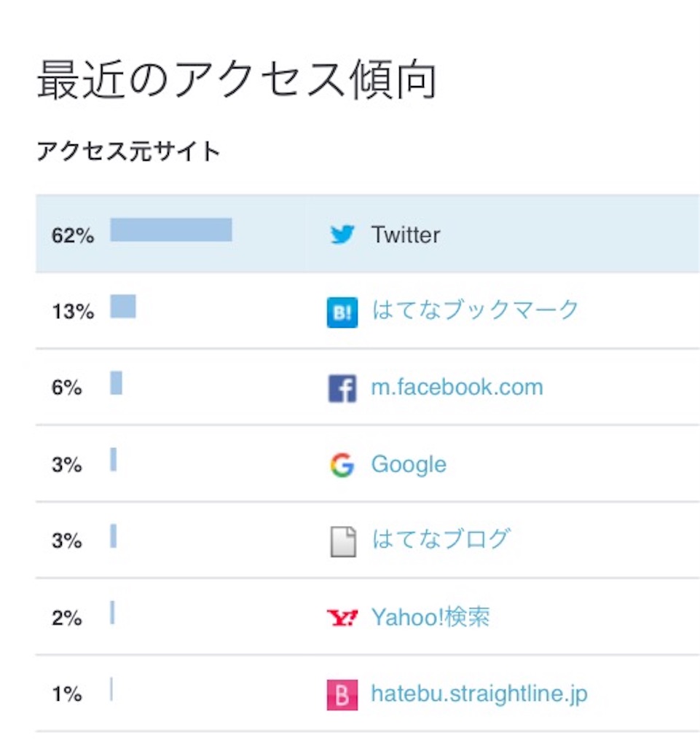The height and width of the screenshot is (746, 700).
Task: Click the Twitter bird icon
Action: tap(342, 234)
